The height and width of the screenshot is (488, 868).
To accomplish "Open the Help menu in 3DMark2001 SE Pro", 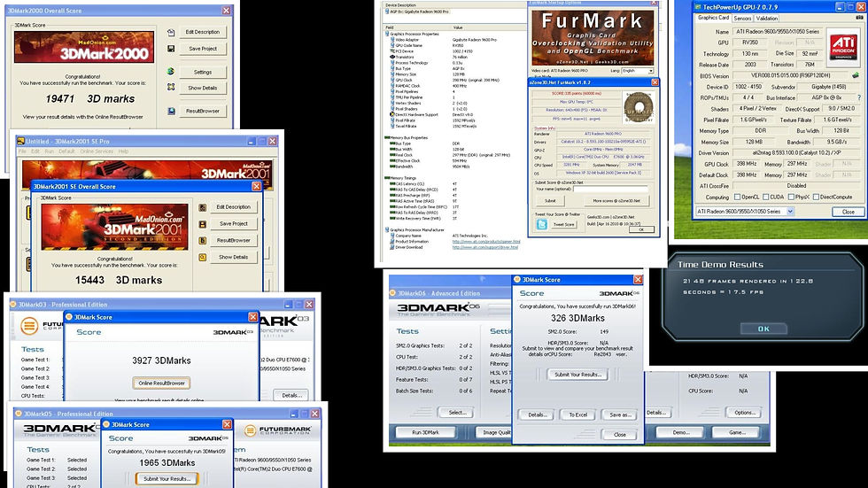I will pos(123,151).
